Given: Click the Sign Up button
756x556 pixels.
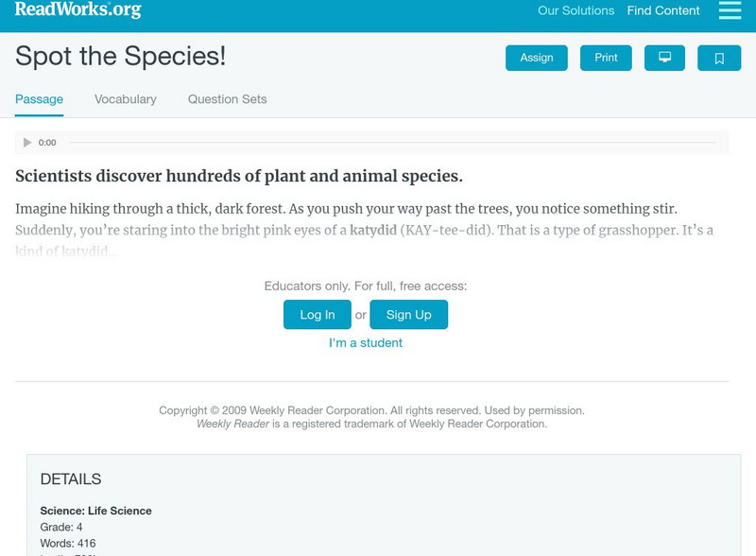Looking at the screenshot, I should pyautogui.click(x=408, y=315).
